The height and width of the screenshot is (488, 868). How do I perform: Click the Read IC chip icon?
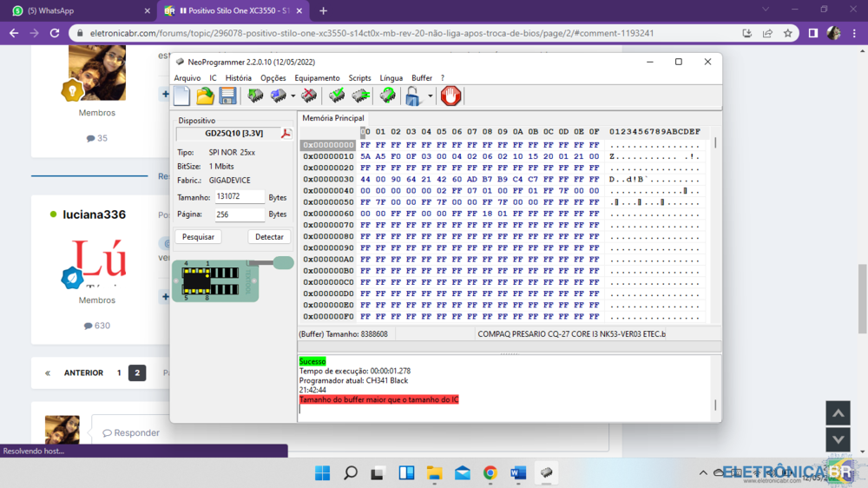tap(255, 96)
